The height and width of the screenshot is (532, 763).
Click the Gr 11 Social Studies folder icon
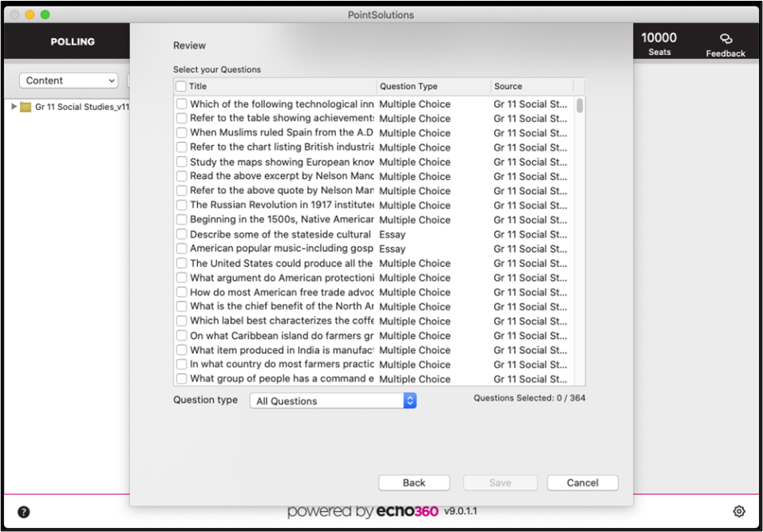[26, 107]
